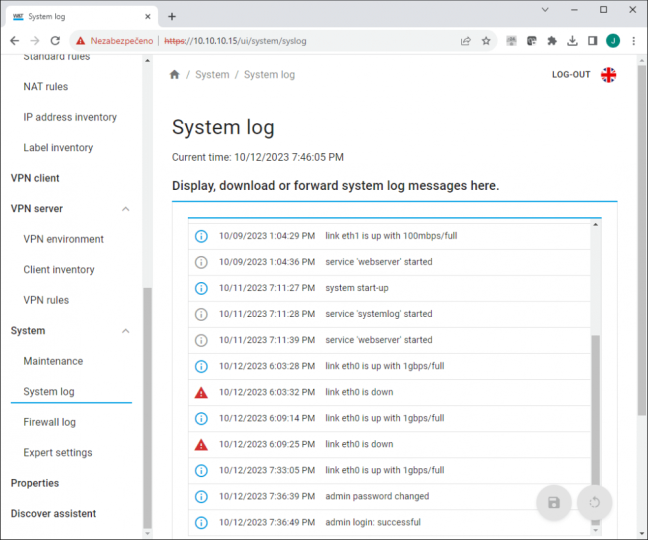The image size is (648, 540).
Task: Open Discover assistent in the sidebar
Action: coord(53,514)
